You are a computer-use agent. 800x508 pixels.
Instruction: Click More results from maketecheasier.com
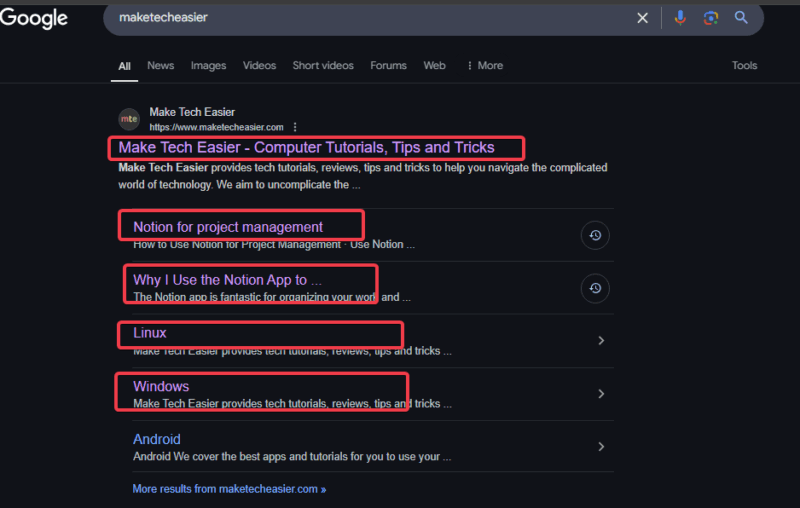pyautogui.click(x=229, y=489)
